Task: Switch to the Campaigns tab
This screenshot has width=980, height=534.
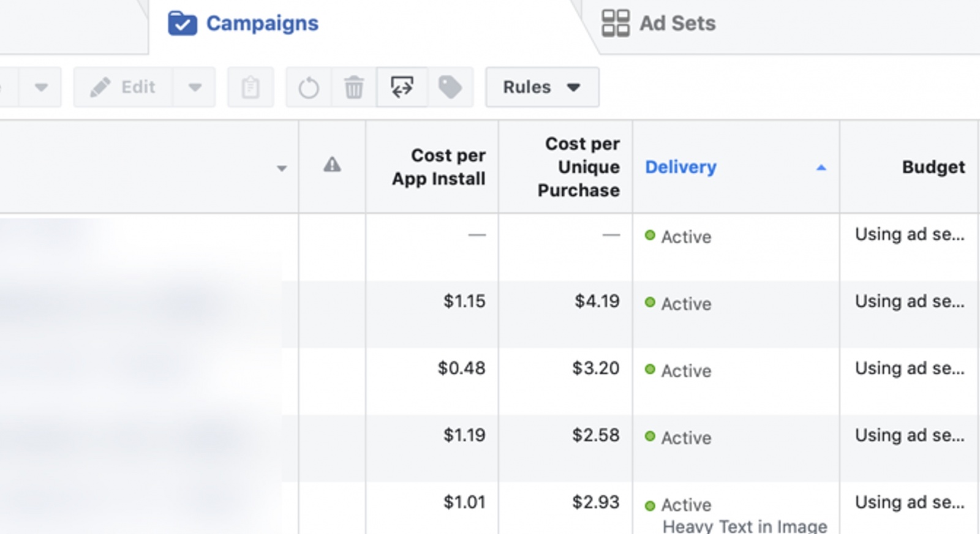Action: point(262,24)
